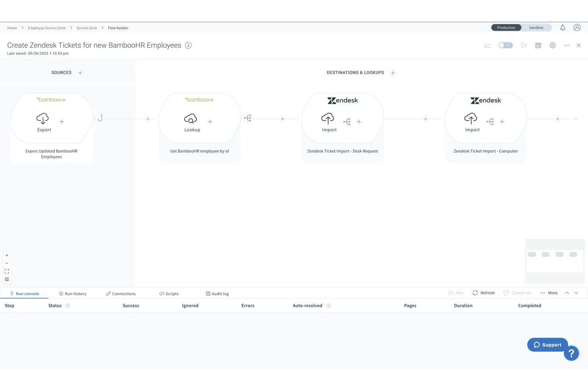This screenshot has height=392, width=588.
Task: Open the More menu in run console
Action: coord(549,293)
